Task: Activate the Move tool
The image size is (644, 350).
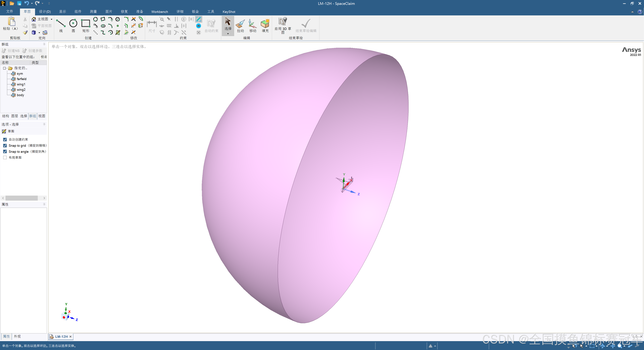Action: click(253, 24)
